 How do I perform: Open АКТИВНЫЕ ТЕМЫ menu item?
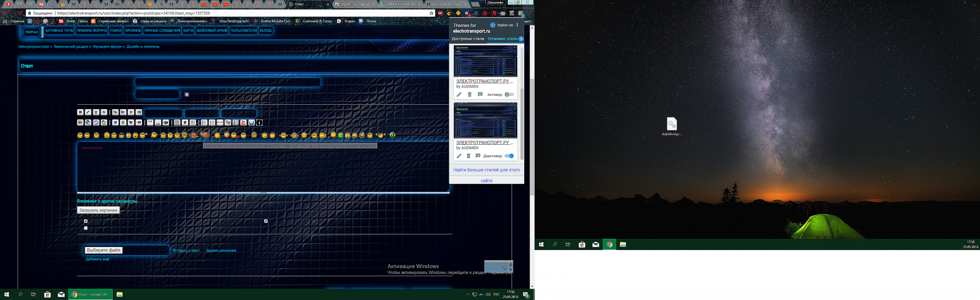(x=59, y=30)
